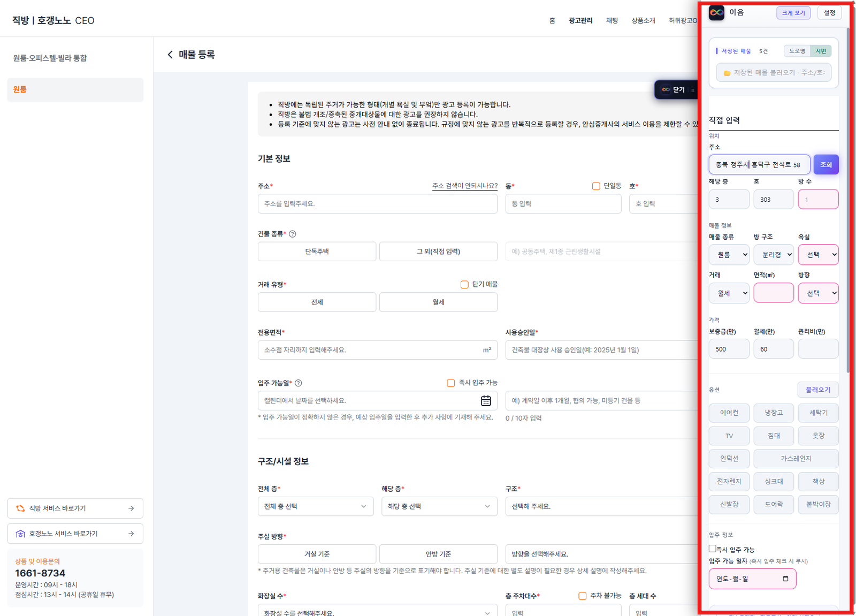Click the help icon next to 건물 종류
The width and height of the screenshot is (856, 616).
click(x=293, y=234)
